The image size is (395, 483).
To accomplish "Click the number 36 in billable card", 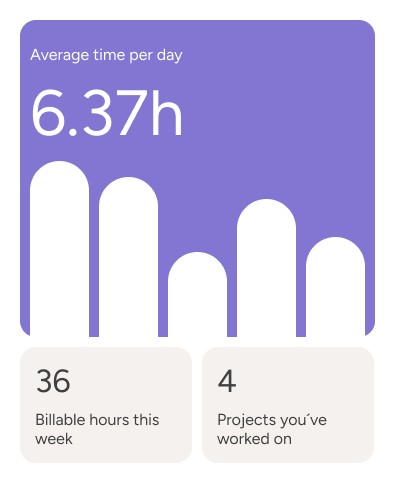I will coord(53,381).
